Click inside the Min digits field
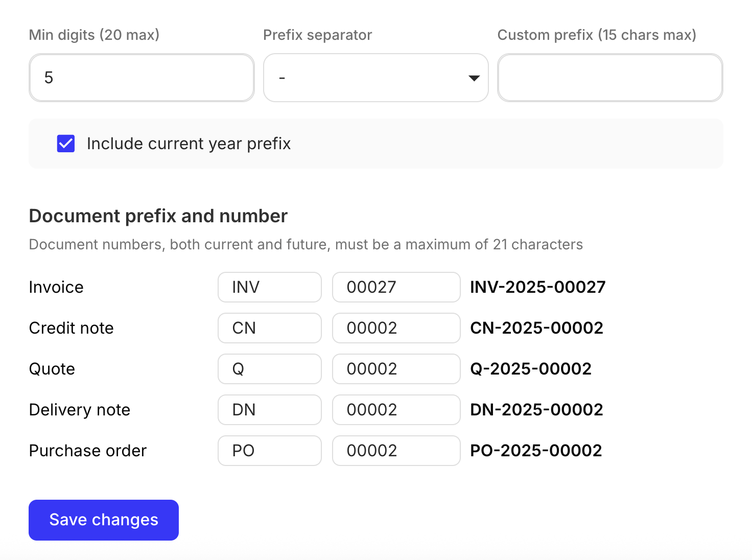This screenshot has height=560, width=752. (142, 78)
